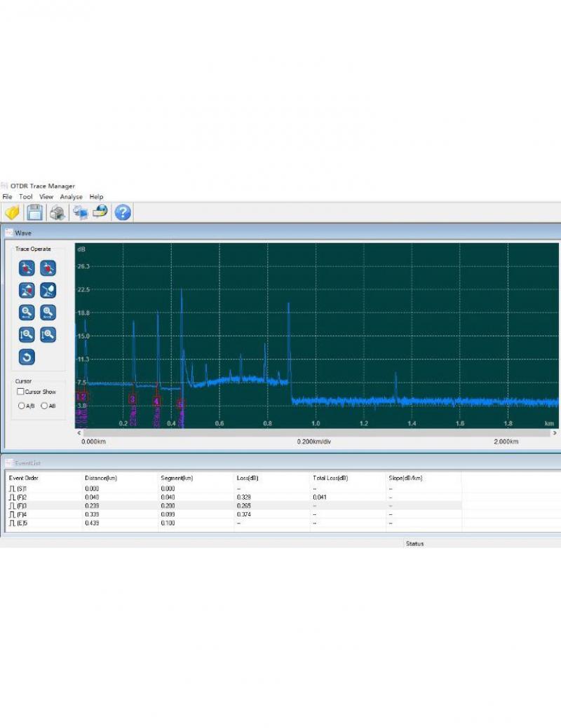This screenshot has height=728, width=561.
Task: Click the trace button with red marker and arrows
Action: click(27, 290)
